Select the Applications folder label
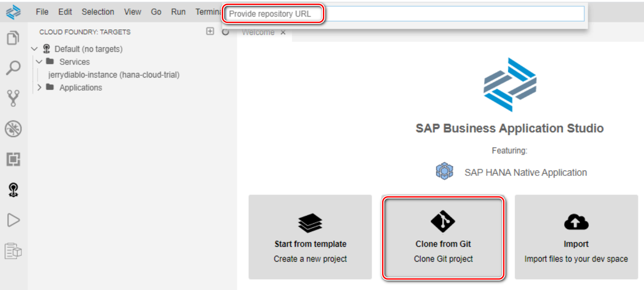The width and height of the screenshot is (644, 290). click(x=81, y=87)
